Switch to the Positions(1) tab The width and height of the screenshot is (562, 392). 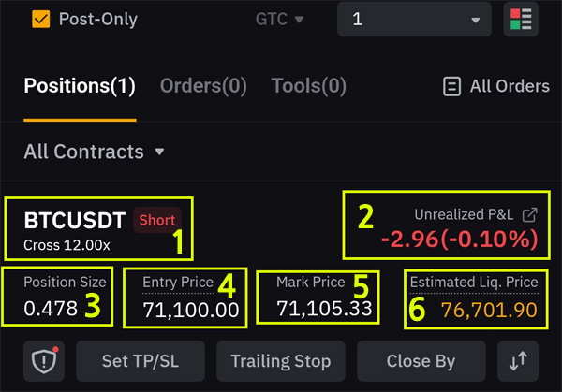coord(80,86)
